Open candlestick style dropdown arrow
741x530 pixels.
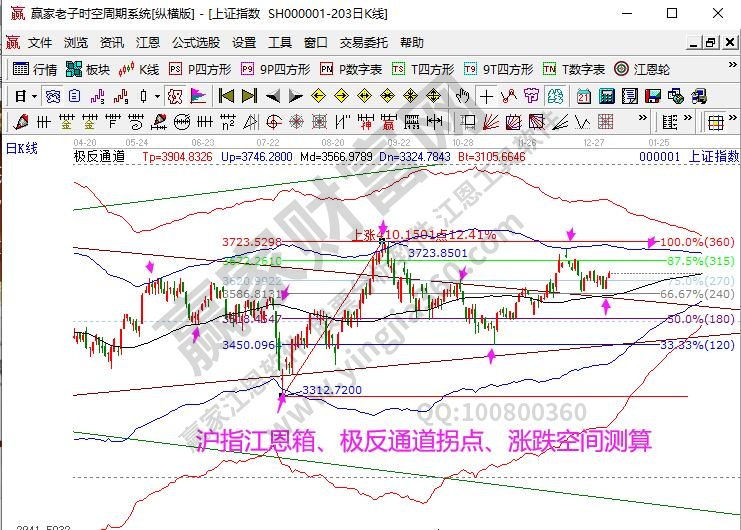coord(157,96)
